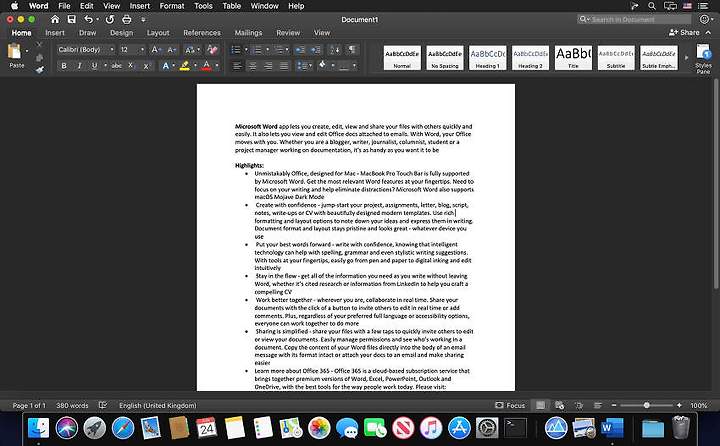Align the text to the right
The height and width of the screenshot is (446, 720).
(268, 66)
